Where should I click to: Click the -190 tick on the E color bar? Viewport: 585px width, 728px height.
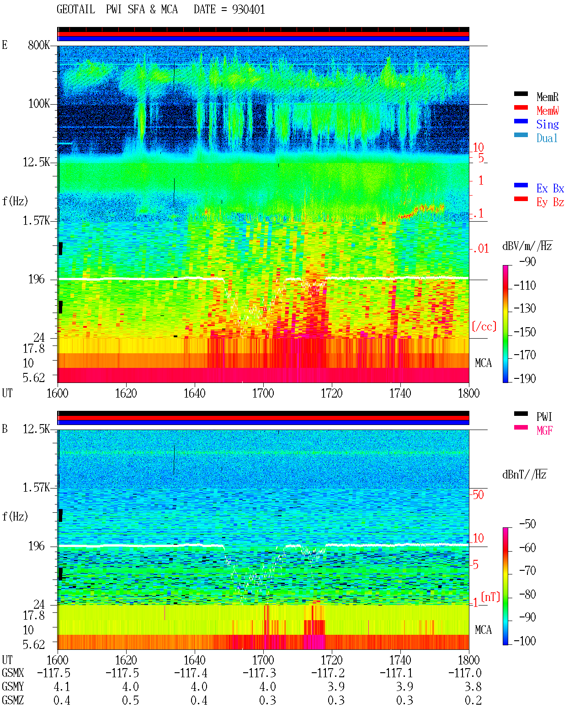click(525, 378)
